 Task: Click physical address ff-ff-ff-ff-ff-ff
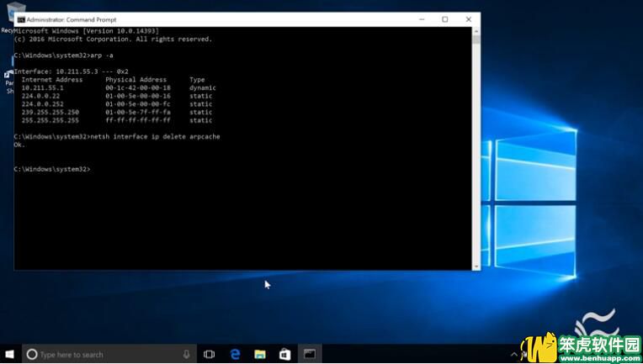coord(138,120)
